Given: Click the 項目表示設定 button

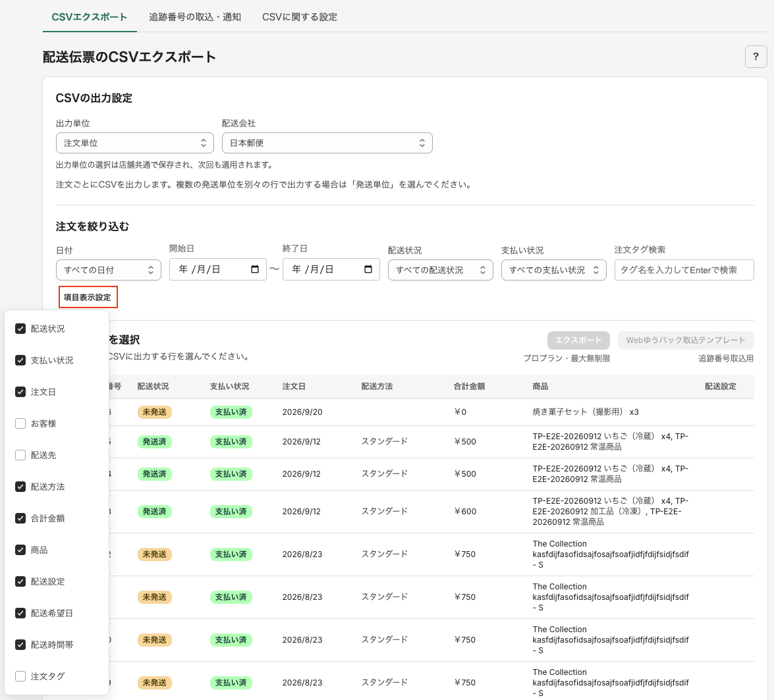Looking at the screenshot, I should click(88, 297).
